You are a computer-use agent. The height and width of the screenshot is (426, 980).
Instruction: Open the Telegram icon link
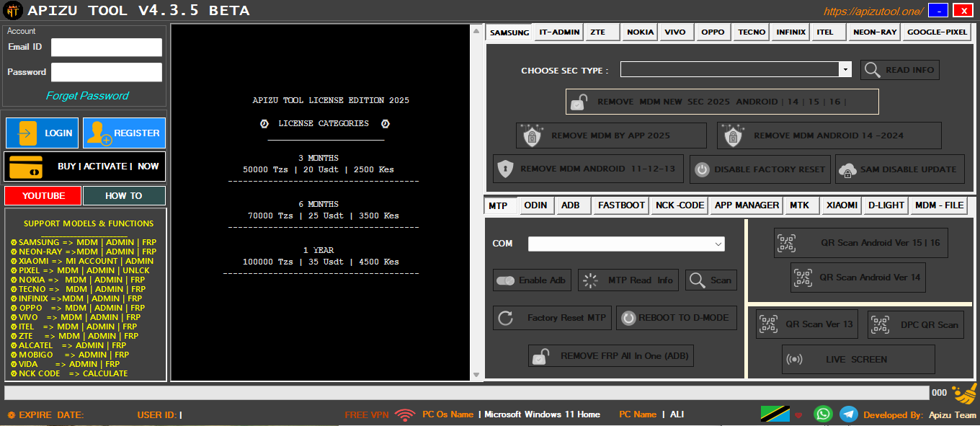coord(849,414)
